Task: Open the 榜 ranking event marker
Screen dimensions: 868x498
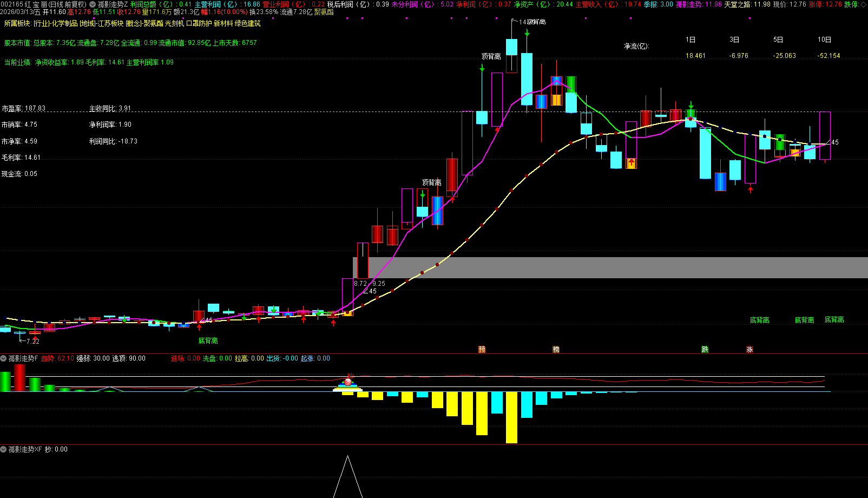Action: coord(556,349)
